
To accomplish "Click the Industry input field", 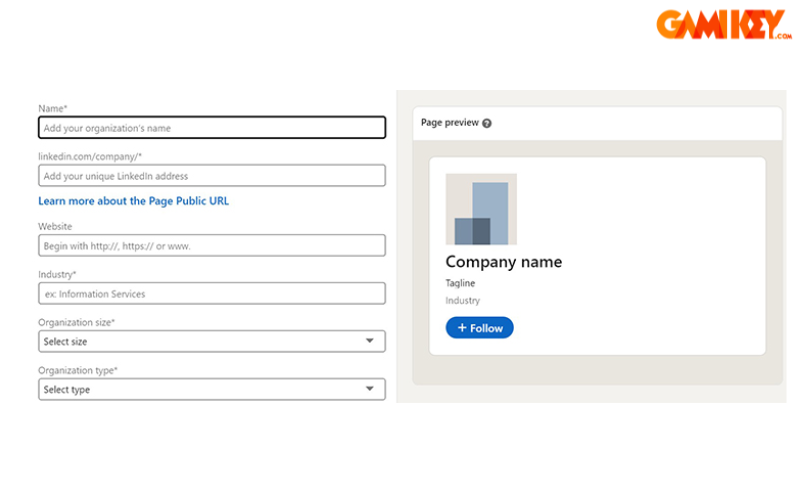I will click(x=212, y=293).
